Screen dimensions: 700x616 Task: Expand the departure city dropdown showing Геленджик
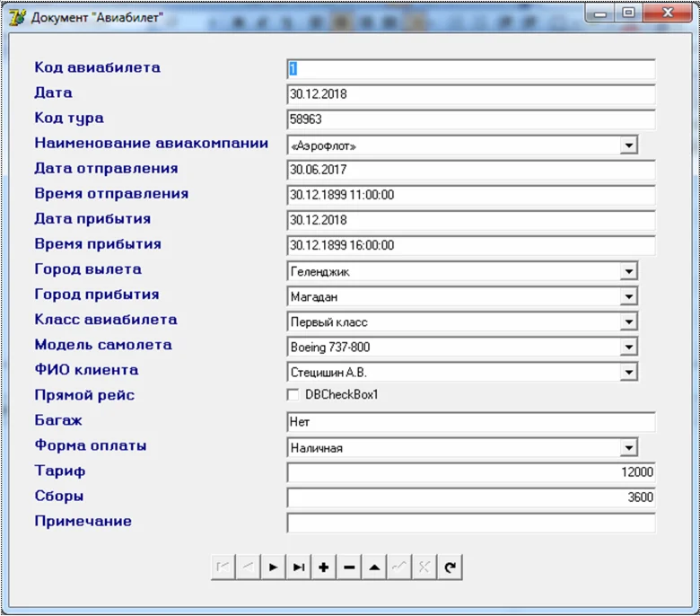628,271
